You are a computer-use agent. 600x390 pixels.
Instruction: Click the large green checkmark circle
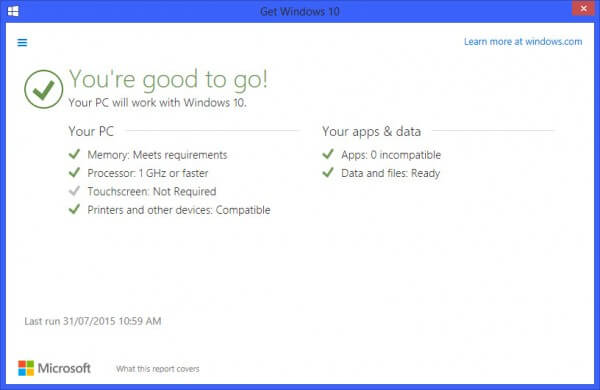[x=44, y=89]
